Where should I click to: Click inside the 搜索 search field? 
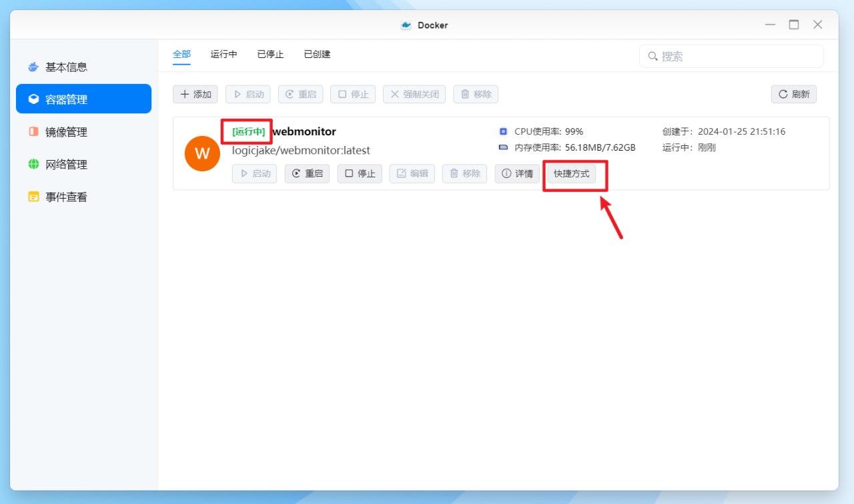point(731,56)
